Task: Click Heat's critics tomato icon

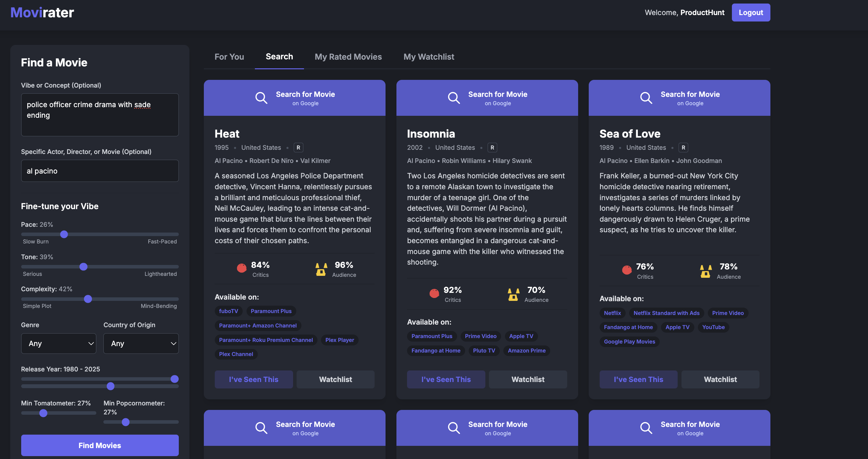Action: pyautogui.click(x=242, y=268)
